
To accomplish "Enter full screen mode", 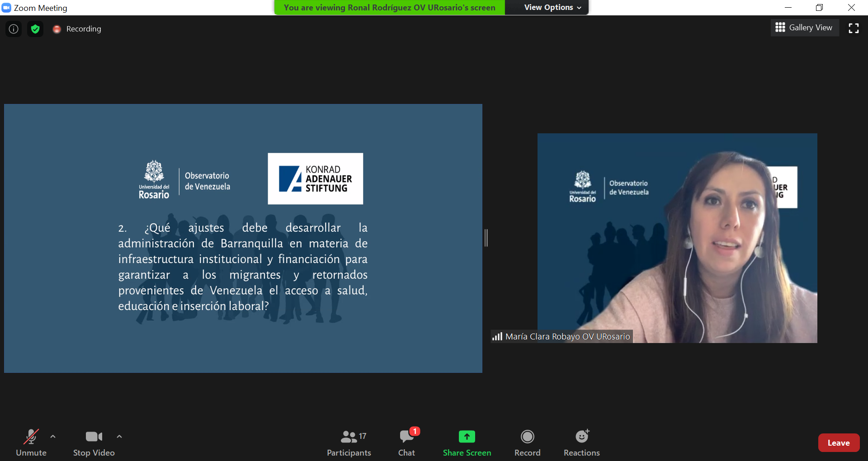I will (x=853, y=28).
